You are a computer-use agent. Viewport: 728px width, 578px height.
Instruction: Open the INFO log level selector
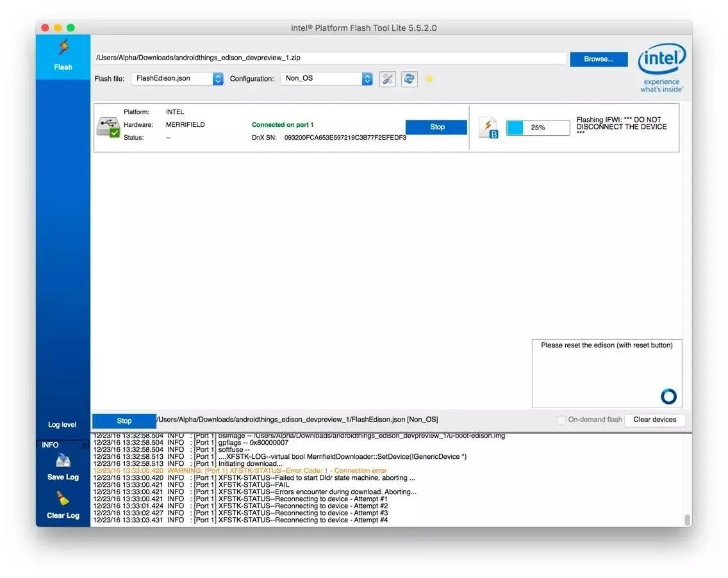63,445
